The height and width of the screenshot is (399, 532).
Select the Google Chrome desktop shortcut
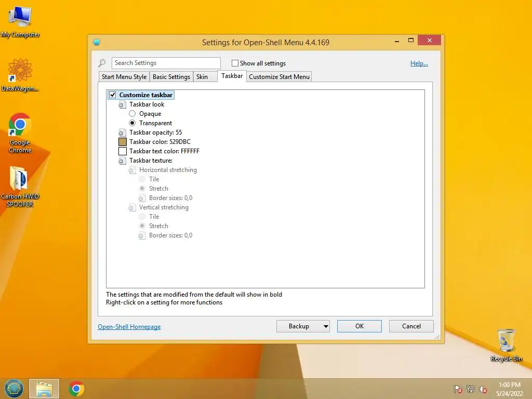20,132
